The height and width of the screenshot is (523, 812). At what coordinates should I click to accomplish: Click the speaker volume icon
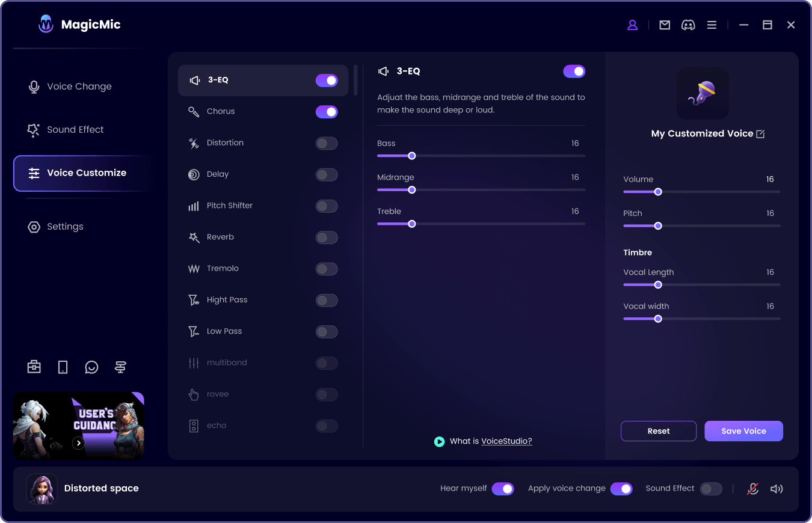click(x=777, y=489)
